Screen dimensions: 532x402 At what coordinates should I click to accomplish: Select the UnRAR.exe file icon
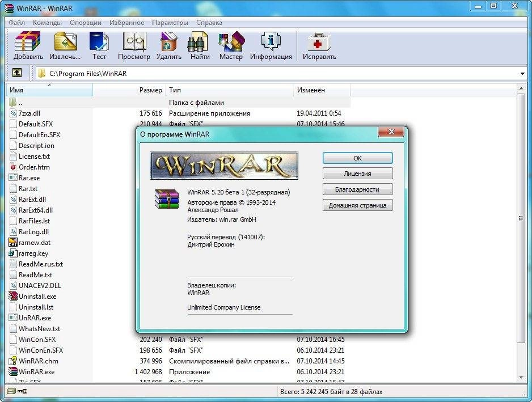tap(13, 318)
